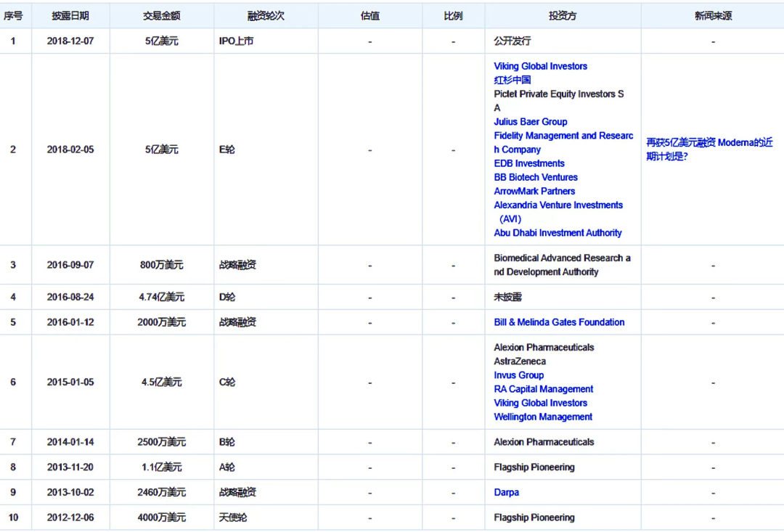This screenshot has height=532, width=784.
Task: Select the date cell 2015-01-05
Action: (70, 382)
